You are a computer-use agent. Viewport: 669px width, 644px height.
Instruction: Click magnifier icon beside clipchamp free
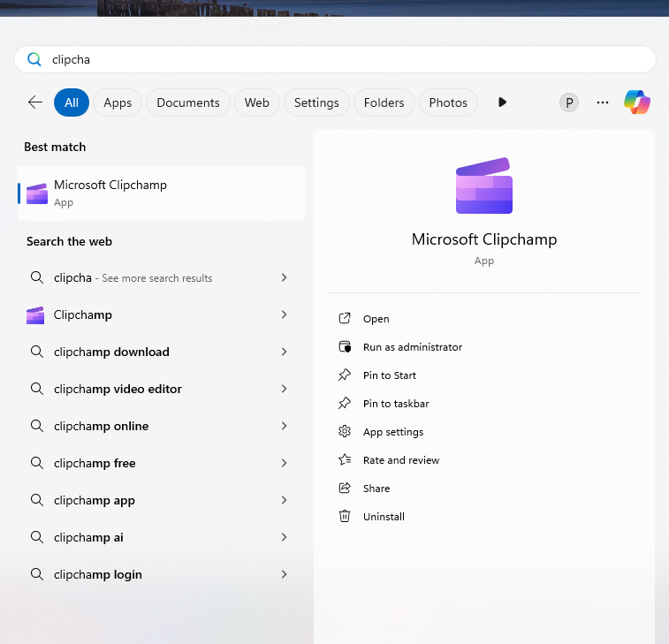37,463
